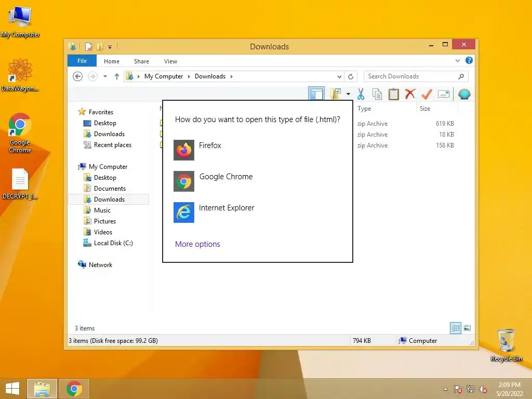This screenshot has width=532, height=399.
Task: Click the Copy toolbar icon
Action: 377,94
